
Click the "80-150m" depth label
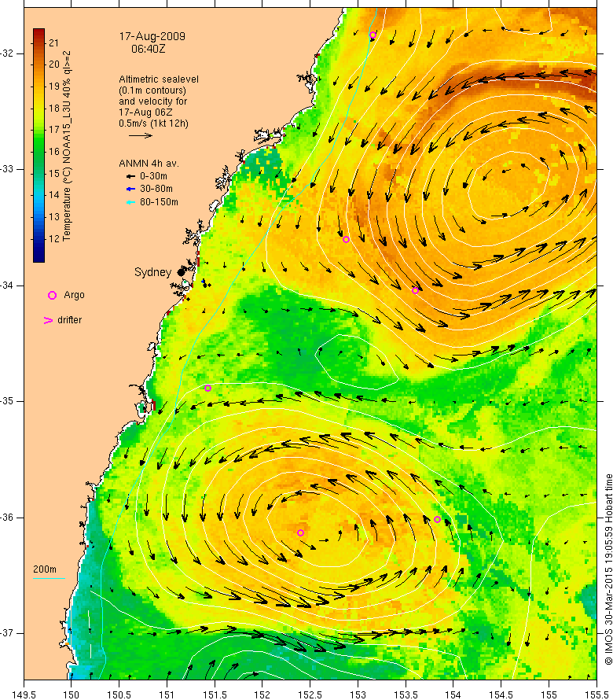[159, 202]
